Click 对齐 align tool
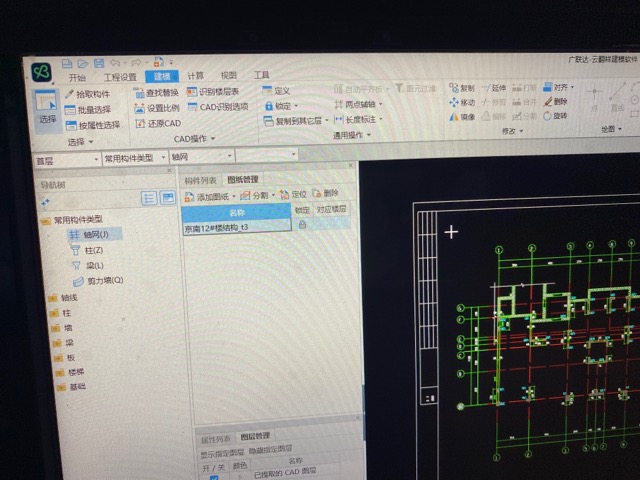 [558, 87]
